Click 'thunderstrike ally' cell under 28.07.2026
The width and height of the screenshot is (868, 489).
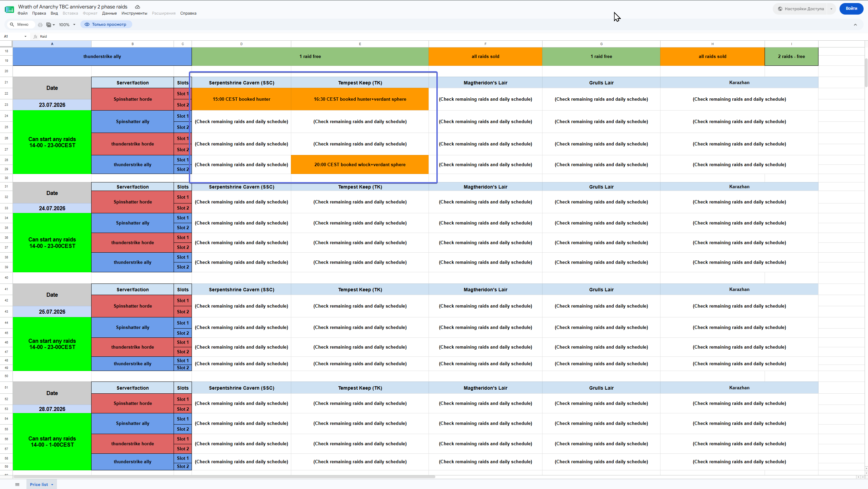pos(133,462)
